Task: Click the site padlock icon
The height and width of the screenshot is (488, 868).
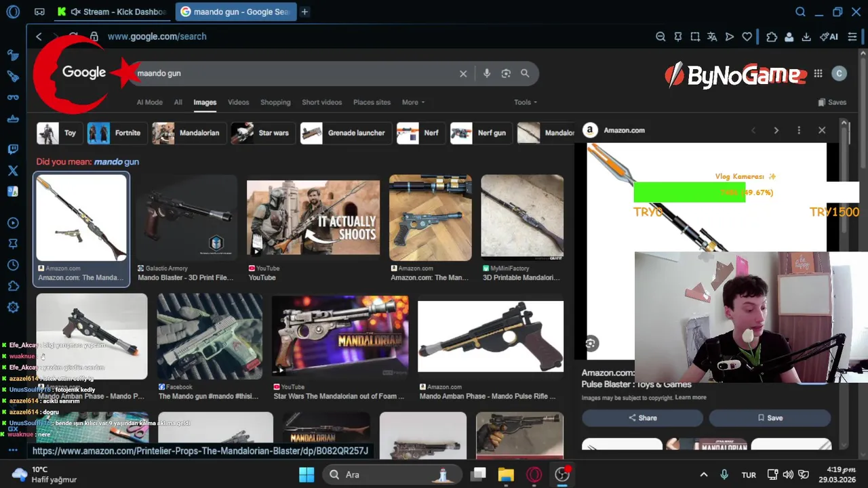Action: click(x=94, y=37)
